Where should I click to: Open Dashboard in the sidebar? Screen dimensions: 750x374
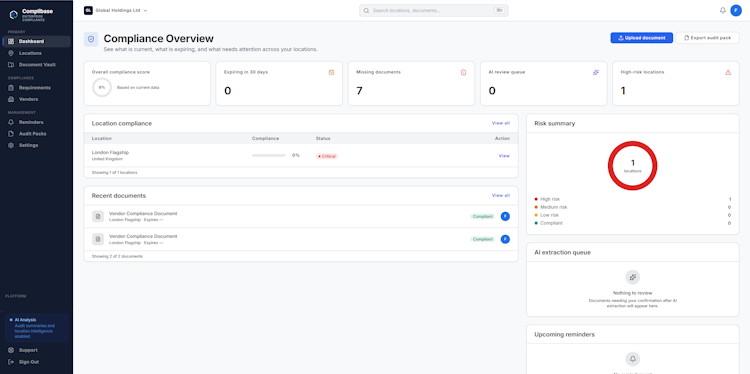pos(36,42)
